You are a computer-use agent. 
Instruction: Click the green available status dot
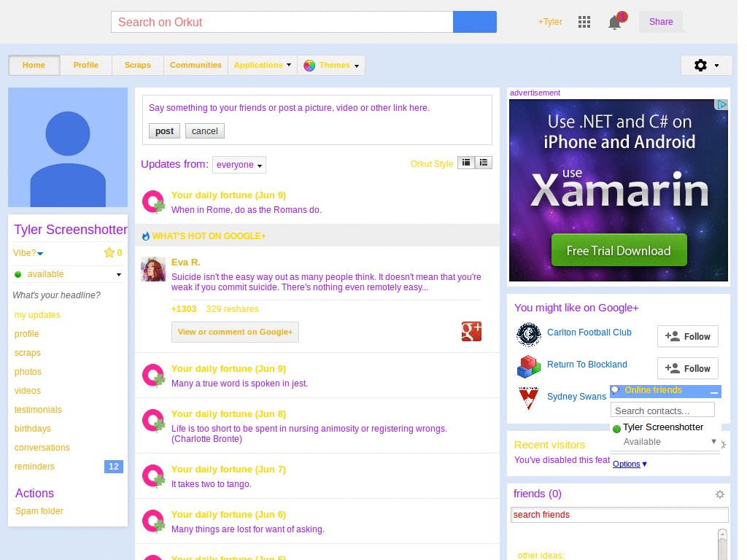point(18,274)
